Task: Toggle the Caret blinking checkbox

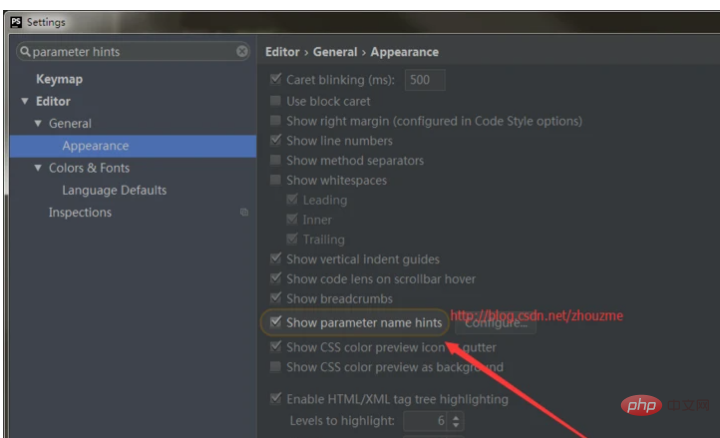Action: click(276, 79)
